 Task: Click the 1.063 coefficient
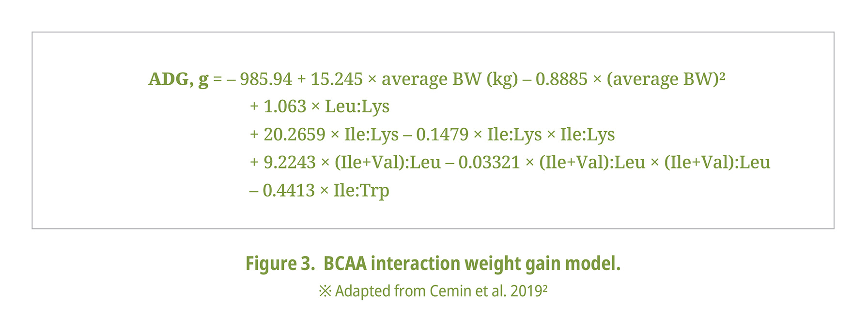click(x=285, y=106)
